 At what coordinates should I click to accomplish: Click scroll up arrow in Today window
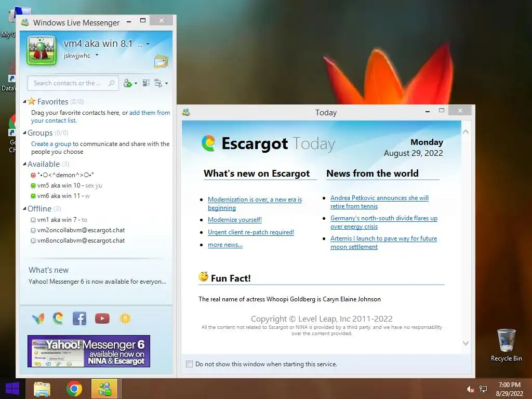click(x=466, y=131)
